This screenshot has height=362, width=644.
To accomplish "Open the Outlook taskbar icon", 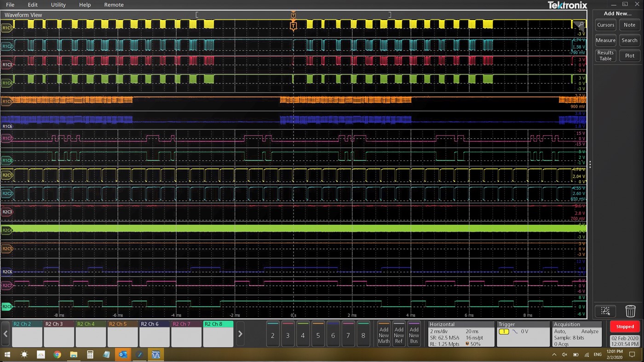I will point(123,355).
